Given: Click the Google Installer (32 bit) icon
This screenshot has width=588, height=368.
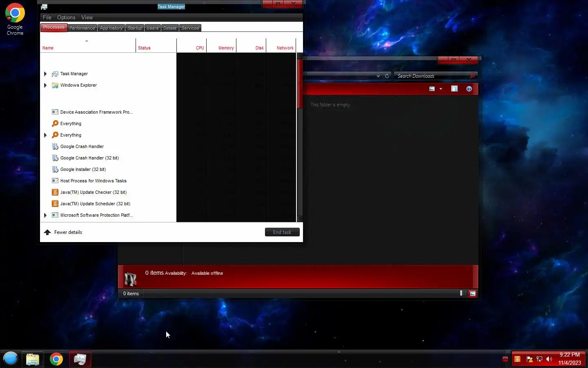Looking at the screenshot, I should click(x=55, y=169).
